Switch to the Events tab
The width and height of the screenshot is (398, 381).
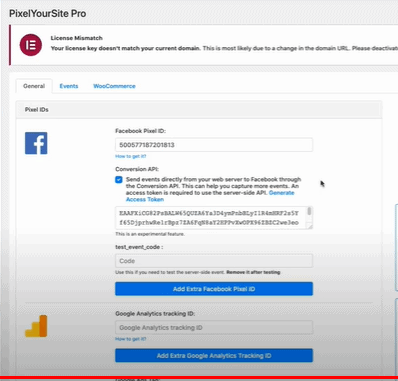[x=69, y=86]
